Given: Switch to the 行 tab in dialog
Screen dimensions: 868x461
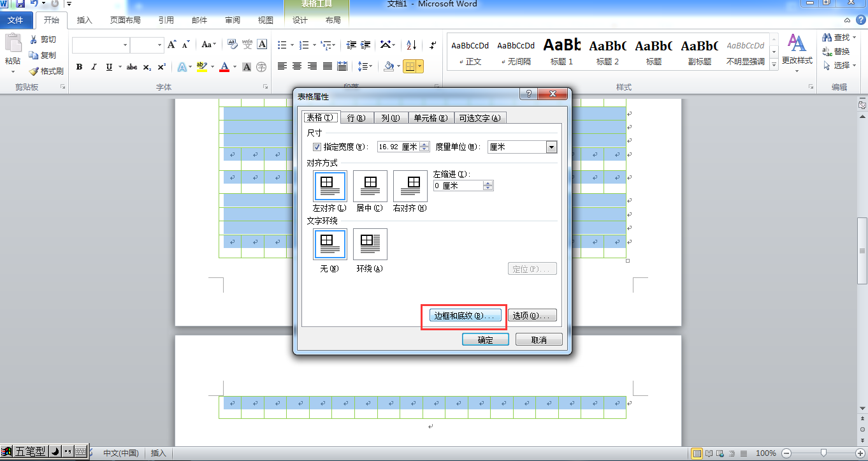Looking at the screenshot, I should [356, 117].
